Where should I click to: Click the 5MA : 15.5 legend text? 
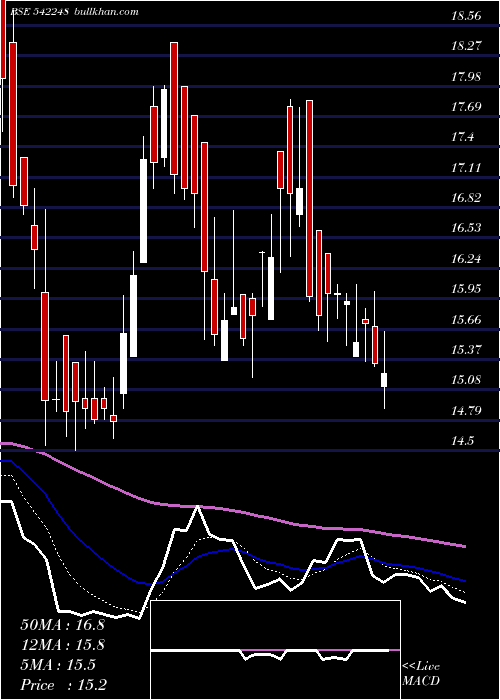(58, 665)
